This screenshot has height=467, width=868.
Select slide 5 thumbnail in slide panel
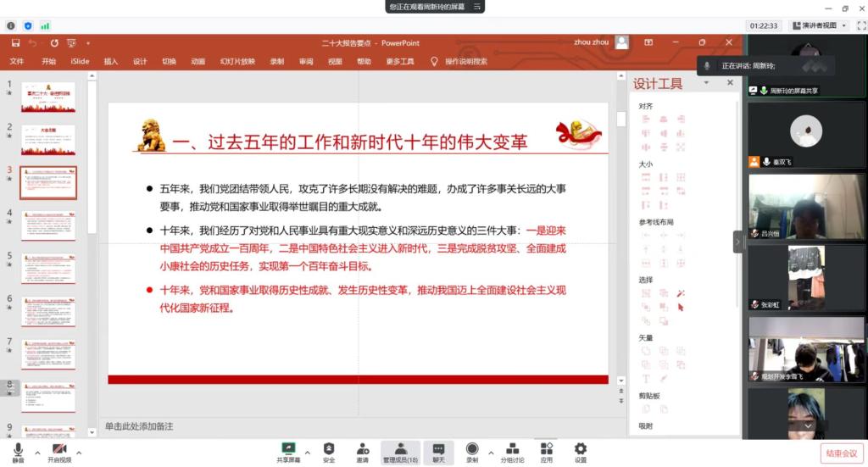coord(48,268)
